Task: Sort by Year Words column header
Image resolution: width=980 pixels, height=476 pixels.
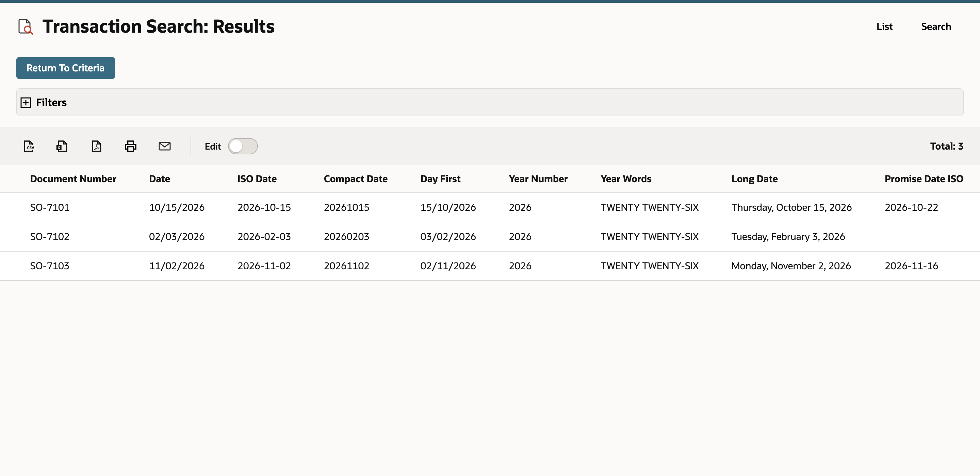Action: pyautogui.click(x=626, y=179)
